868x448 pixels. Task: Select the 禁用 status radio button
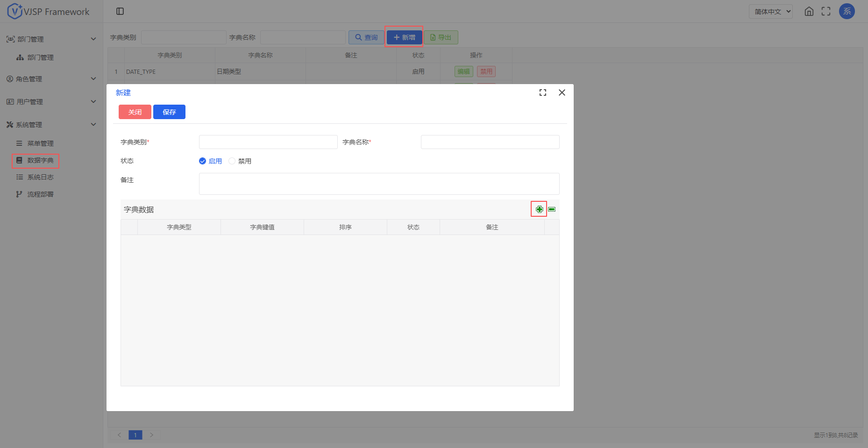coord(232,161)
